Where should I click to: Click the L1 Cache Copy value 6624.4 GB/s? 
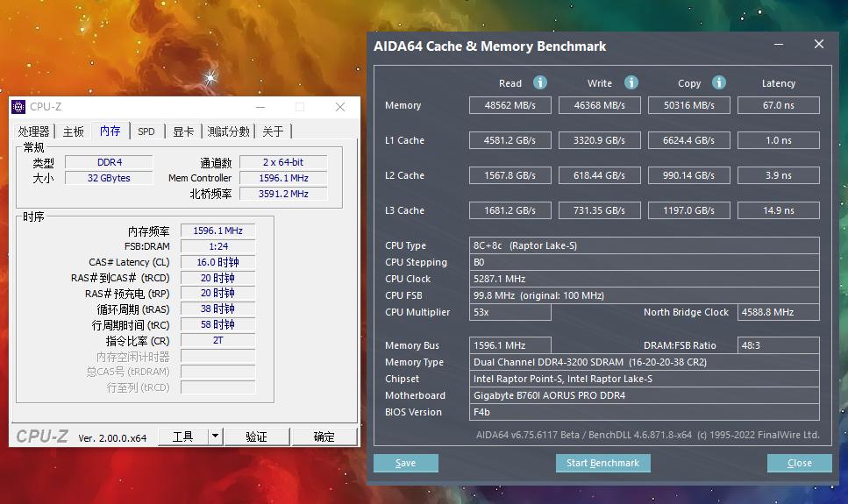click(689, 140)
